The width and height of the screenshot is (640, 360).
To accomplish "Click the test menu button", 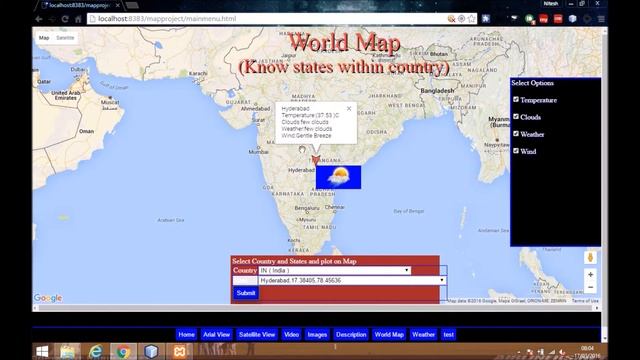I will 449,334.
